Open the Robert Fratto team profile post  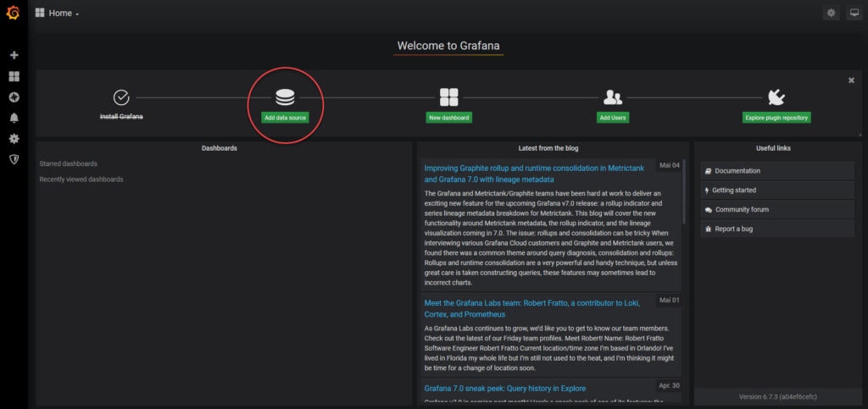[532, 308]
